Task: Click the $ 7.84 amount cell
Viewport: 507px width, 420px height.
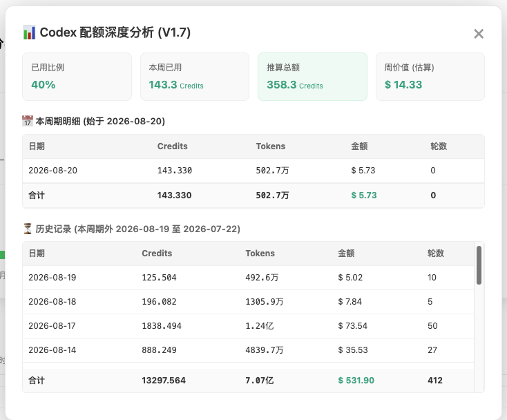Action: click(350, 302)
